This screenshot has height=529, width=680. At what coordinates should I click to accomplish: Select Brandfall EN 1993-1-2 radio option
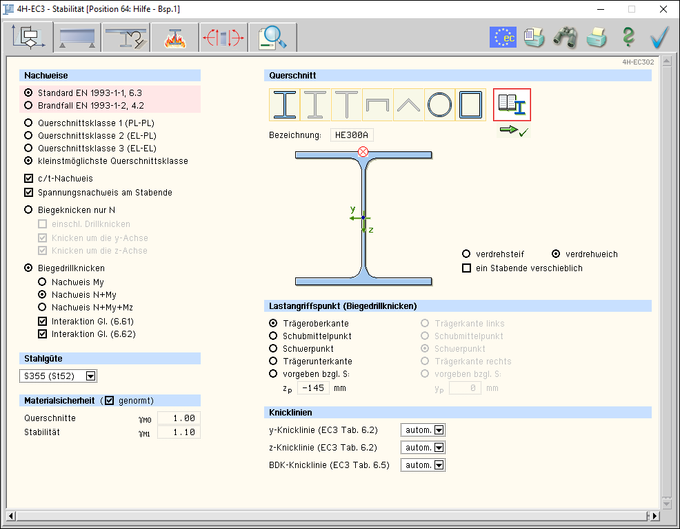click(x=28, y=104)
